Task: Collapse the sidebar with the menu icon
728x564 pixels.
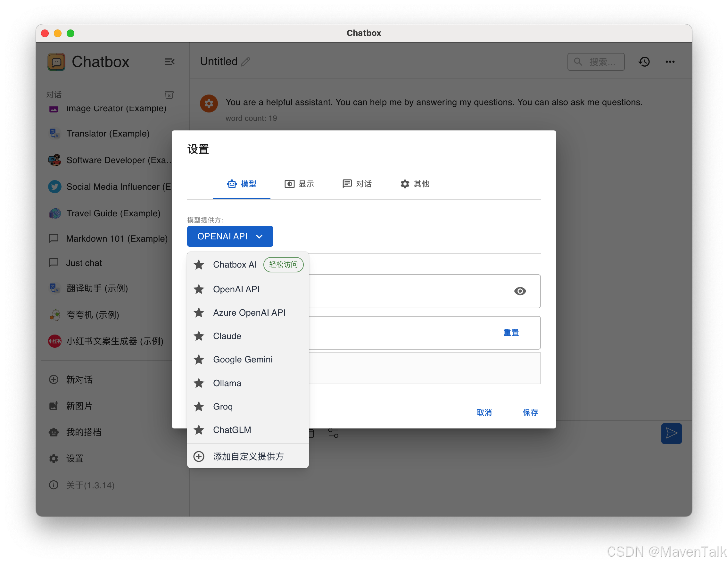Action: click(x=169, y=62)
